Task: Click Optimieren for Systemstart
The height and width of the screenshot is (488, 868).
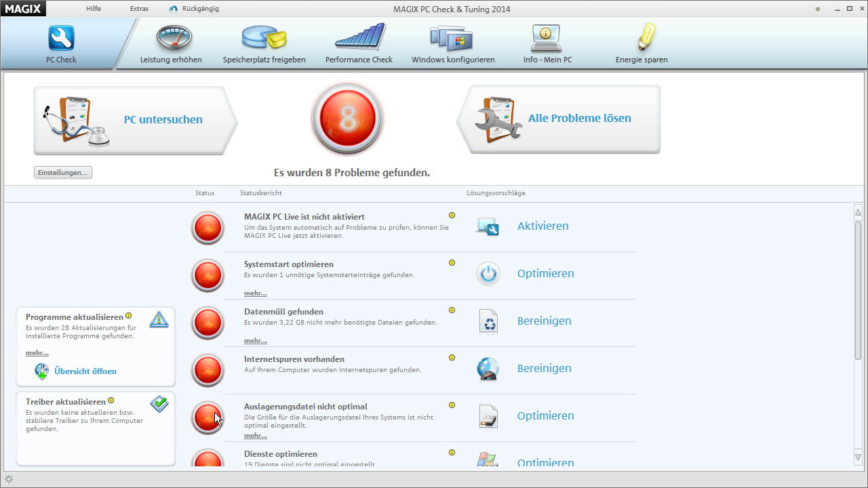Action: (545, 273)
